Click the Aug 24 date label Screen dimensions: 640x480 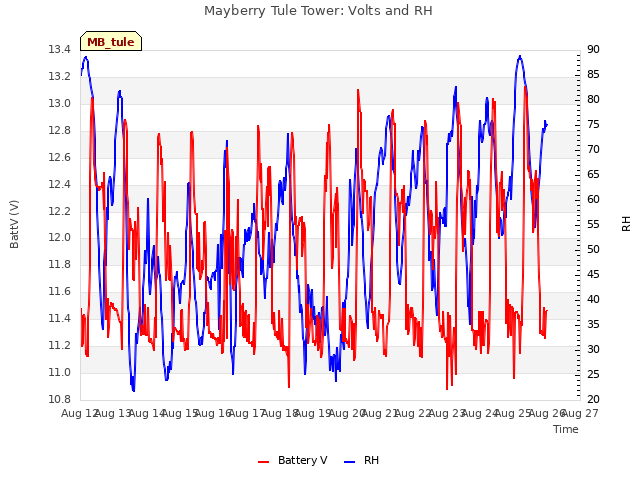pyautogui.click(x=480, y=413)
